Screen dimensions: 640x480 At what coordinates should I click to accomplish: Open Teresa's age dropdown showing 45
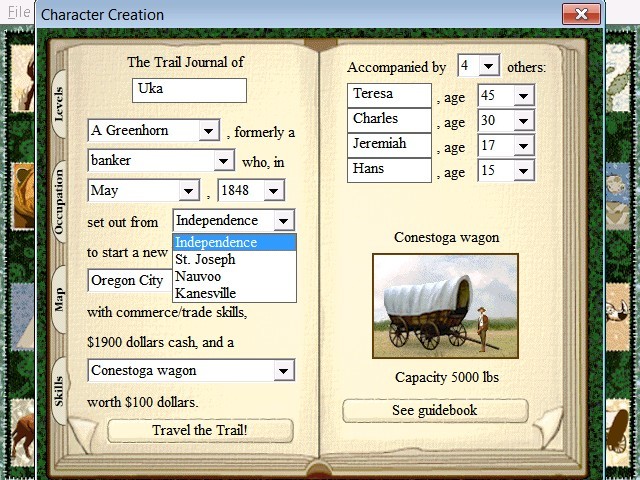point(524,96)
